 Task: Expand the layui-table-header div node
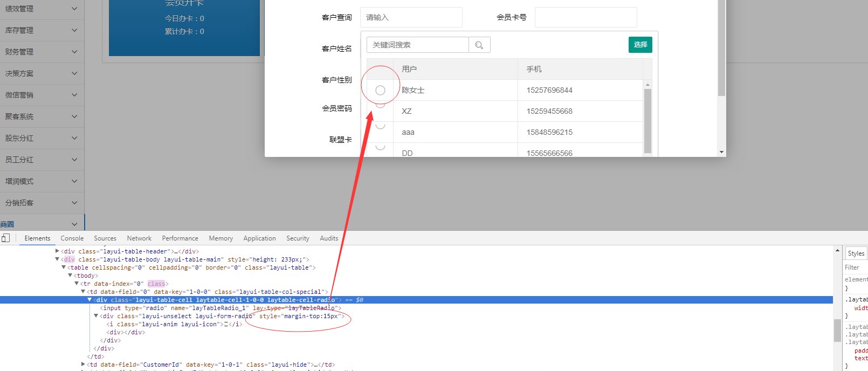(x=57, y=251)
